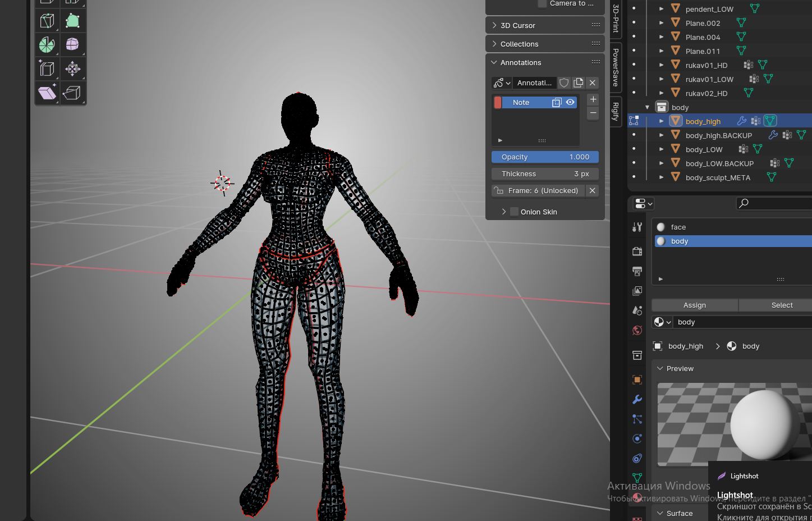The height and width of the screenshot is (521, 812).
Task: Select the Smooth vertices tool
Action: pyautogui.click(x=72, y=44)
